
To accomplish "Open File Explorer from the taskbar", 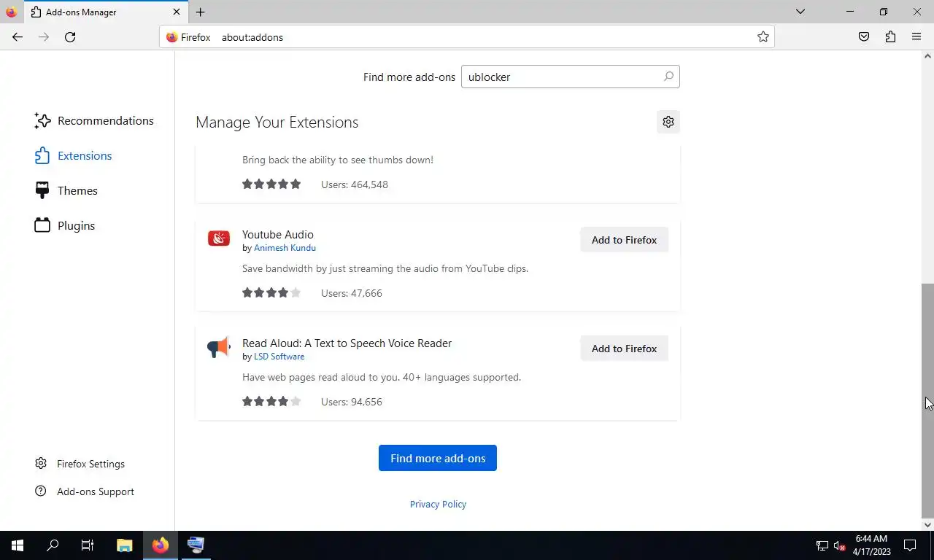I will point(125,545).
